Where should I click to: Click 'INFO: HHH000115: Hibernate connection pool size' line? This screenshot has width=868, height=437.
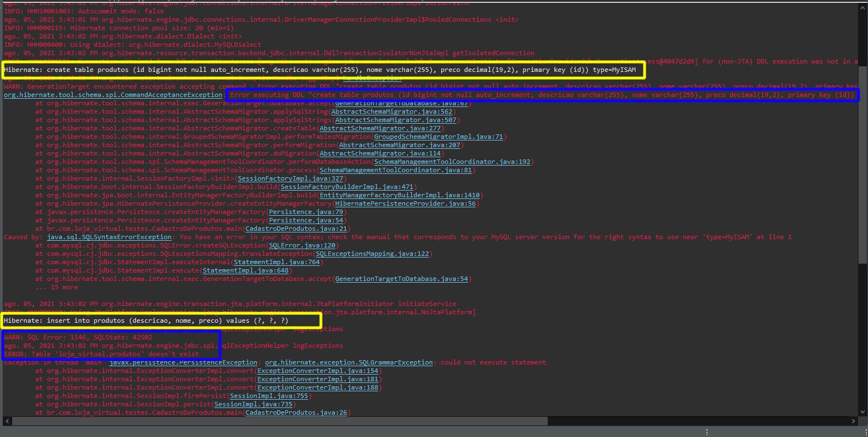[119, 28]
